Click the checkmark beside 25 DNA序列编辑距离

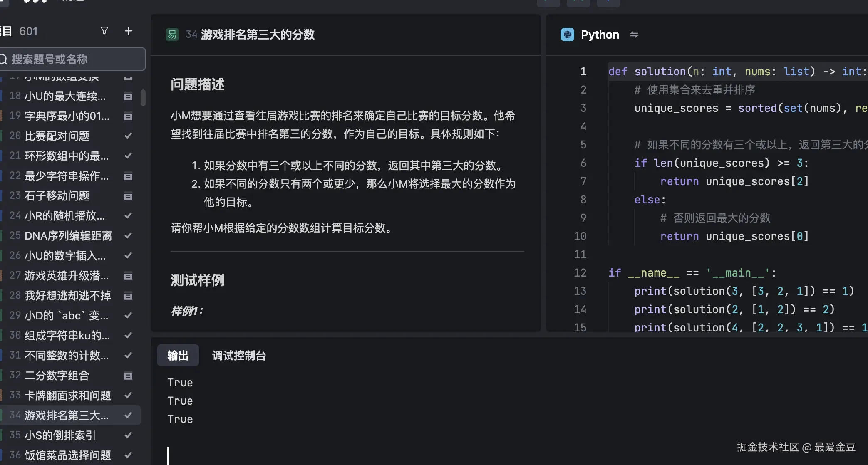coord(128,235)
